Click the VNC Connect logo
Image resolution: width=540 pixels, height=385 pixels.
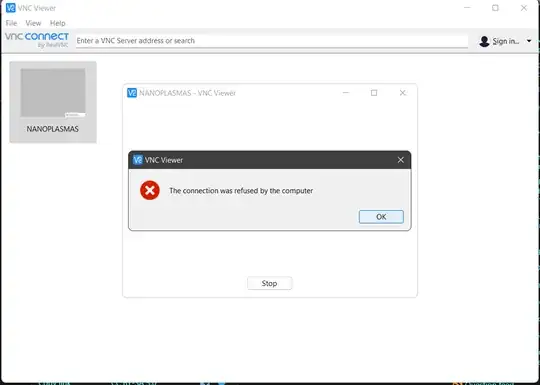37,40
